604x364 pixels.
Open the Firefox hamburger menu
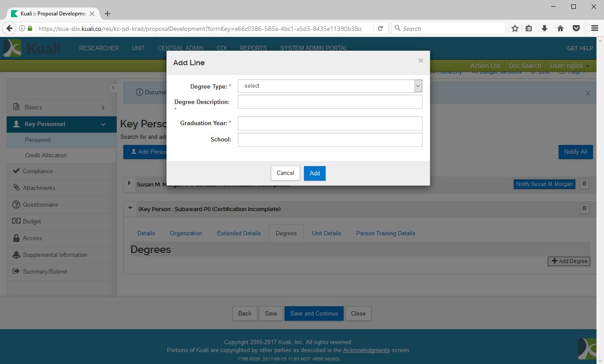594,29
